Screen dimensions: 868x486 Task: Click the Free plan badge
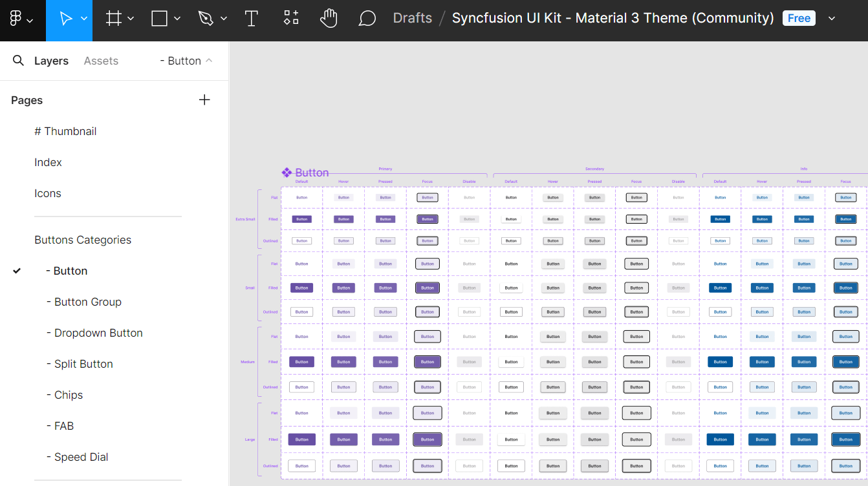click(799, 18)
